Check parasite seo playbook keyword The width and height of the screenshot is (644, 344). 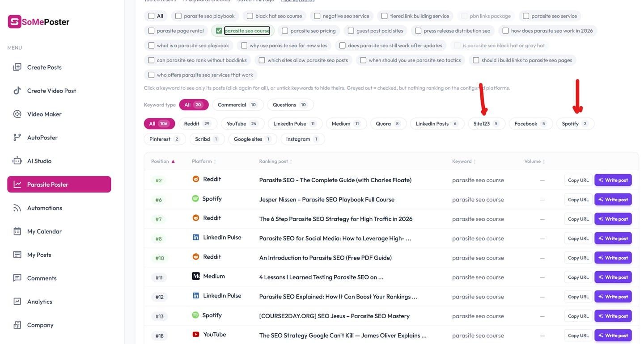coord(178,16)
